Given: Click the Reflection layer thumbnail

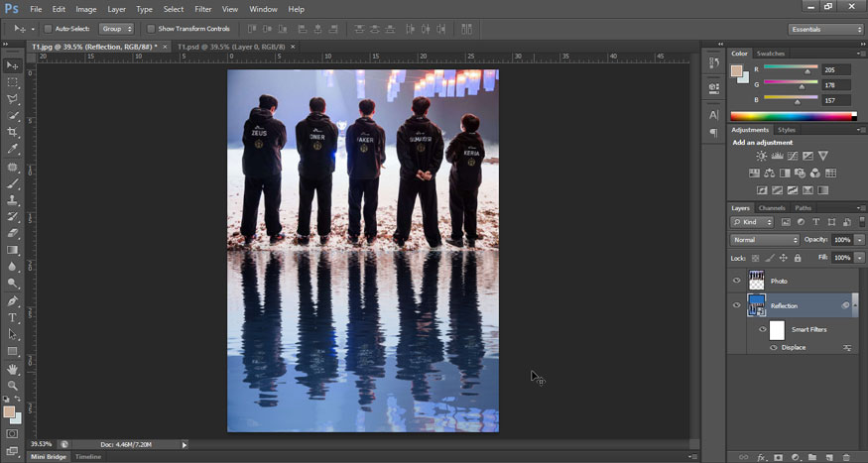Looking at the screenshot, I should pos(757,305).
